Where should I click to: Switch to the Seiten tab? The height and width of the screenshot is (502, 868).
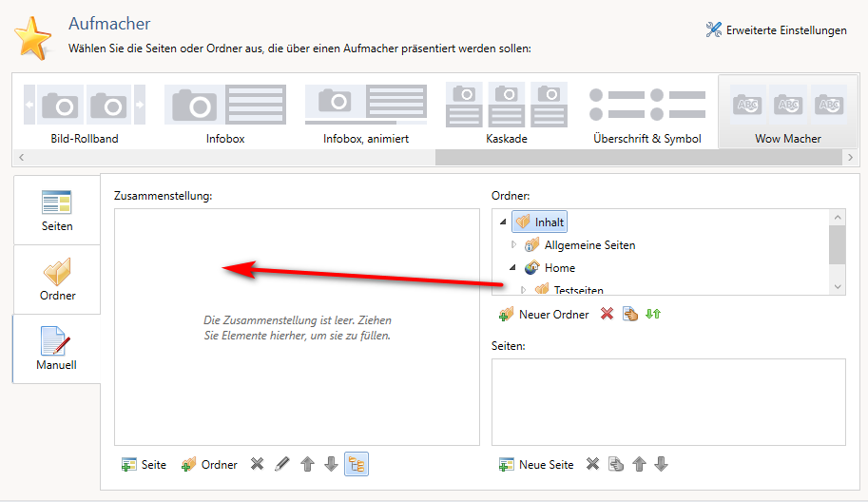(57, 210)
